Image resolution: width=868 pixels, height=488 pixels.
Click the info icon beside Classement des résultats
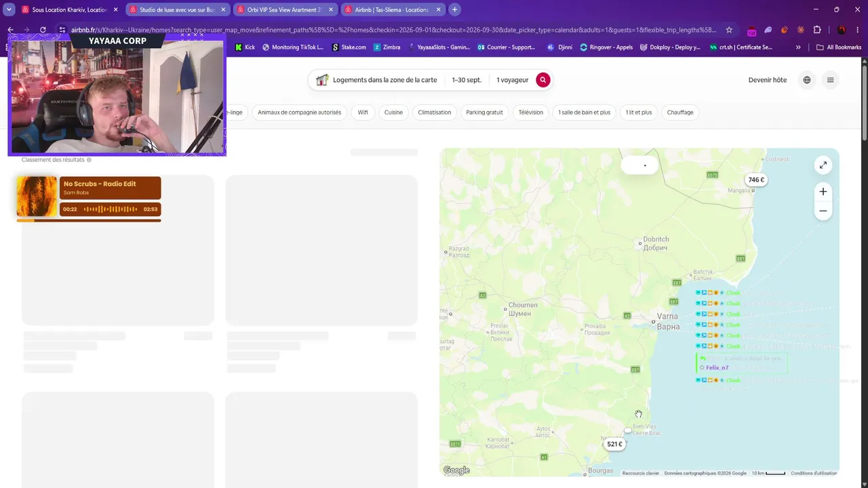click(89, 160)
